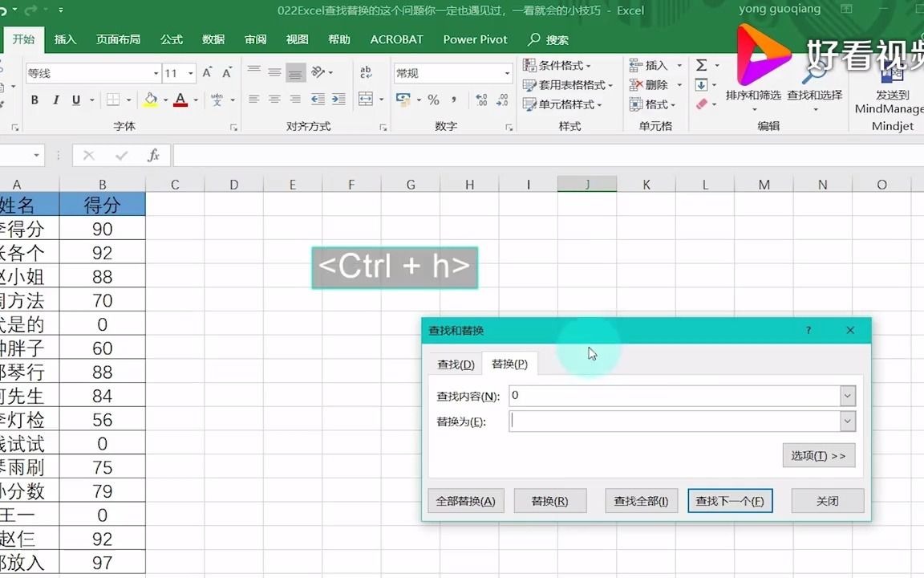Click the percent style icon

pos(432,100)
